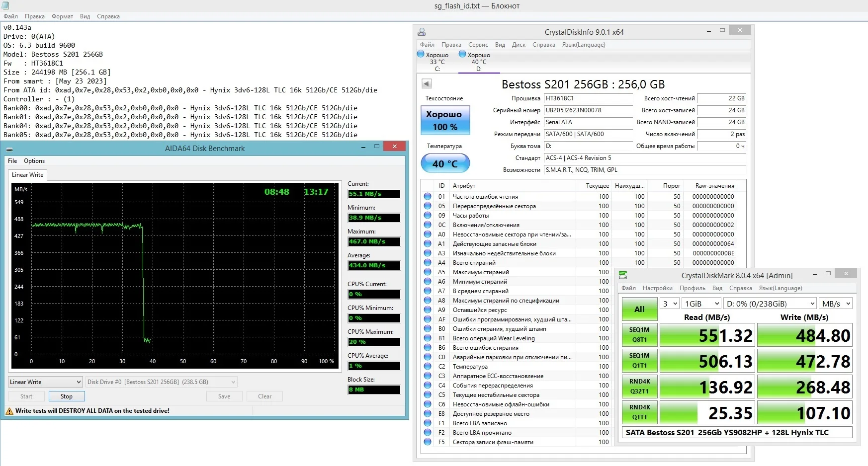This screenshot has height=466, width=868.
Task: Click the CrystalDiskInfo title bar app icon
Action: pyautogui.click(x=422, y=32)
